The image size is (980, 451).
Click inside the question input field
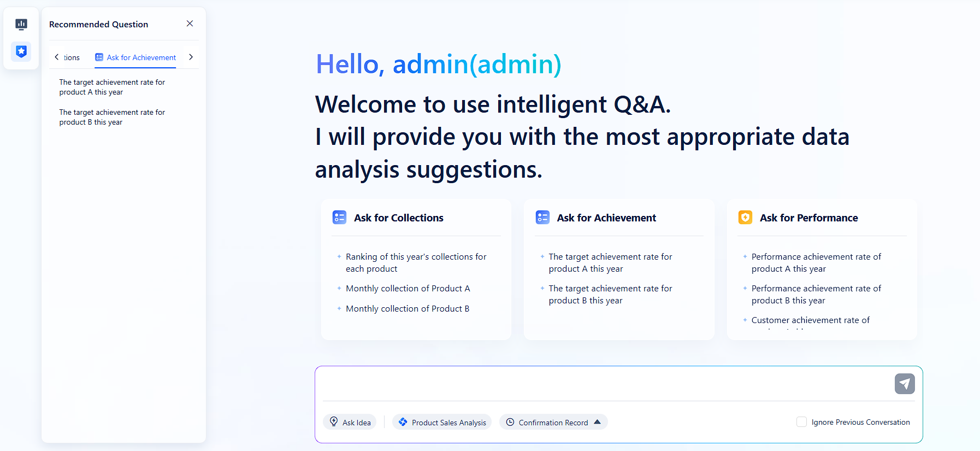[601, 383]
